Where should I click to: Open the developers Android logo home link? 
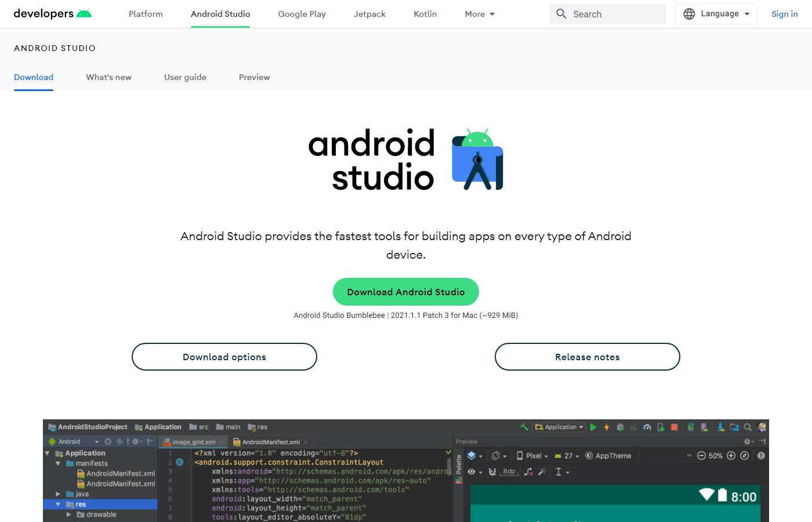(52, 13)
